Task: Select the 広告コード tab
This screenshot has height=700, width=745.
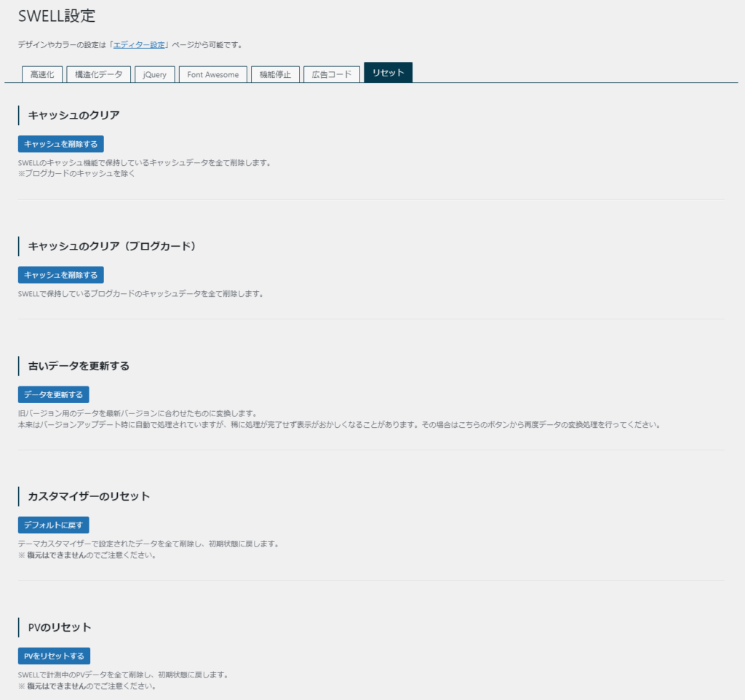Action: point(331,73)
